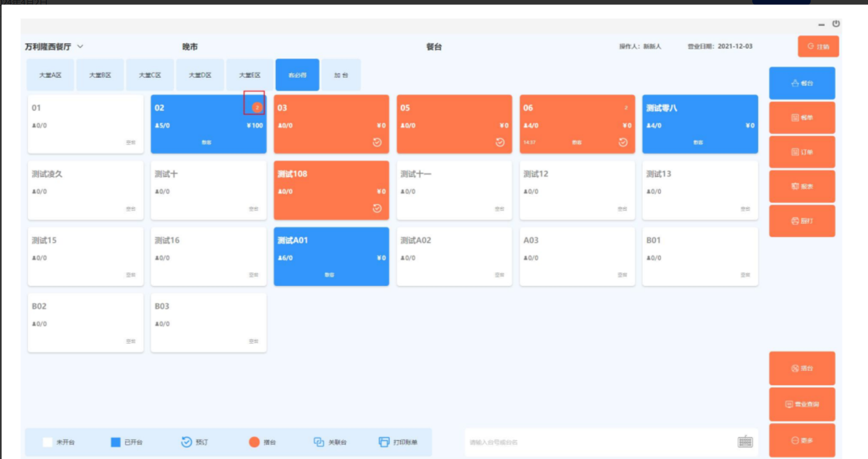
Task: Expand the 万利隆西餐厅 restaurant dropdown
Action: [x=80, y=47]
